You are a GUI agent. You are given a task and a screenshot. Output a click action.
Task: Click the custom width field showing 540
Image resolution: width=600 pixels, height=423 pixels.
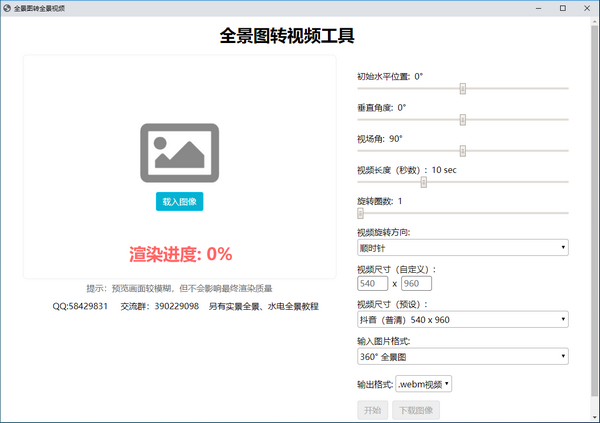click(x=372, y=284)
